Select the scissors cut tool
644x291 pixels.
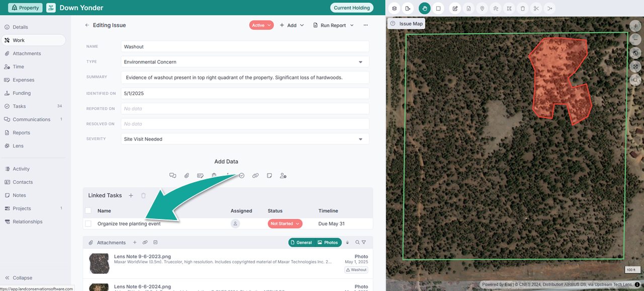click(x=536, y=9)
